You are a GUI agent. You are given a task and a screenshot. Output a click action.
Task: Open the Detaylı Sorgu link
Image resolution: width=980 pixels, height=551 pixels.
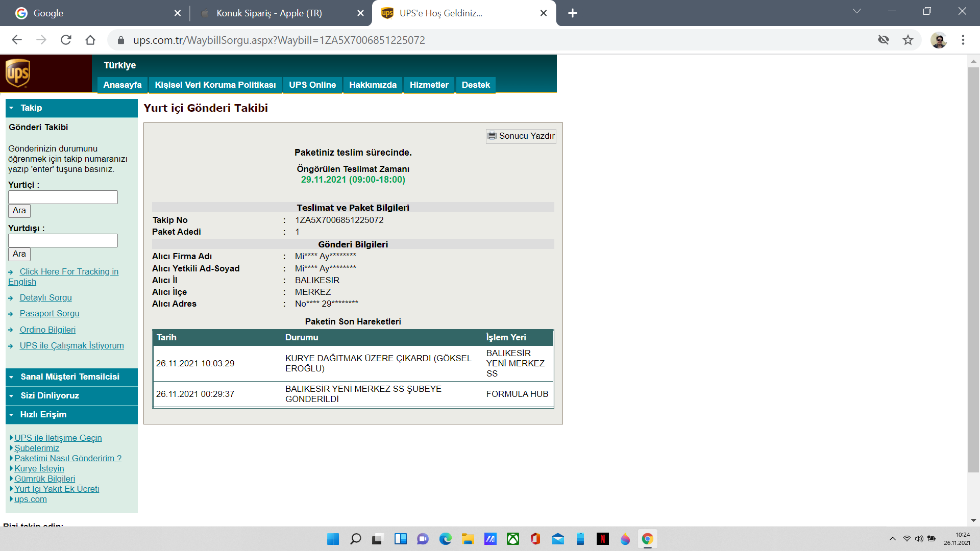(x=45, y=297)
